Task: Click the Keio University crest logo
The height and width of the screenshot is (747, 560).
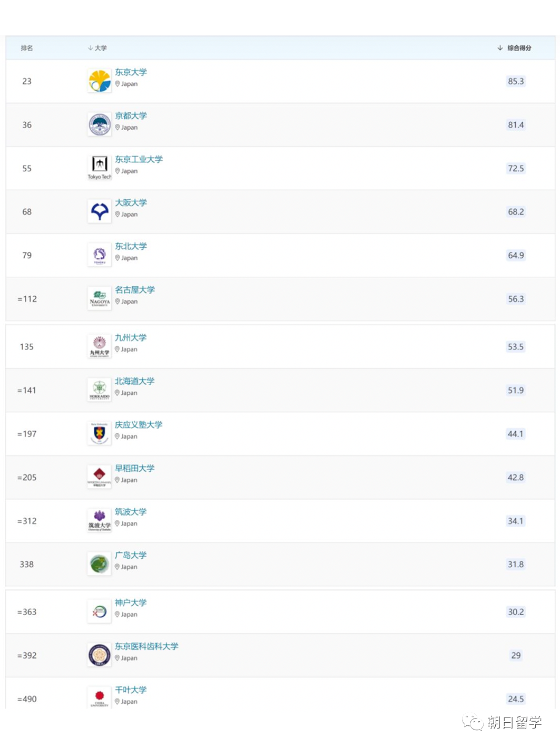Action: click(x=100, y=434)
